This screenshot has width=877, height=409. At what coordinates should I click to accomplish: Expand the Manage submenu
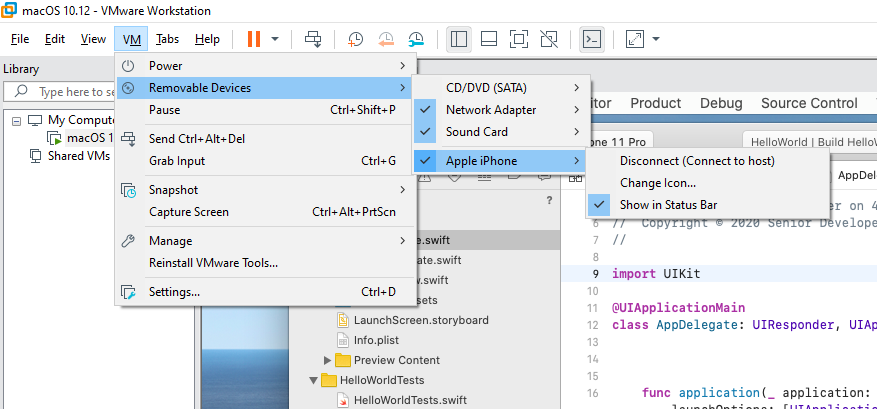[266, 241]
